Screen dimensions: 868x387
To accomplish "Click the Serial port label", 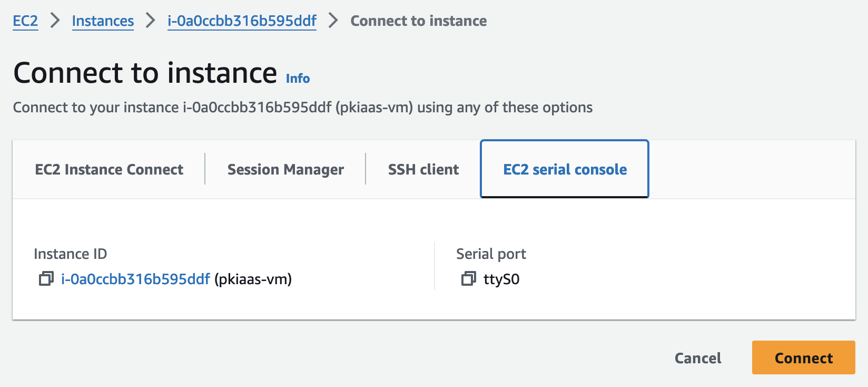I will [x=491, y=254].
